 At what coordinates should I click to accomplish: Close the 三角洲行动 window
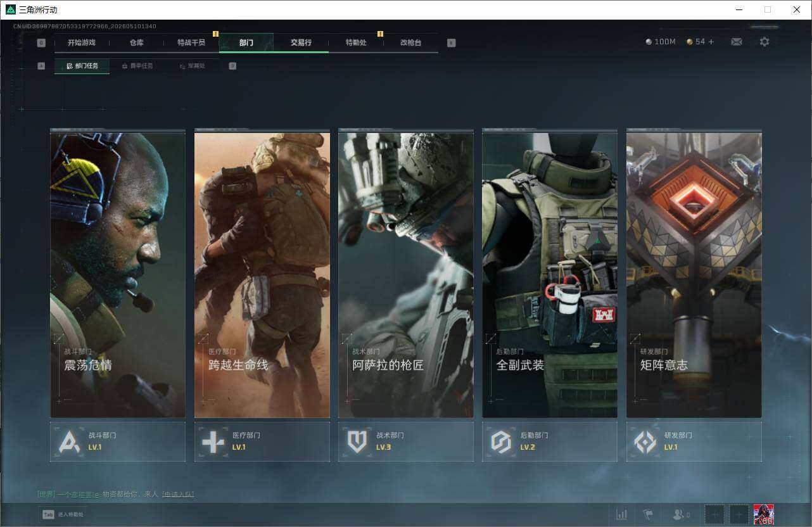tap(797, 10)
